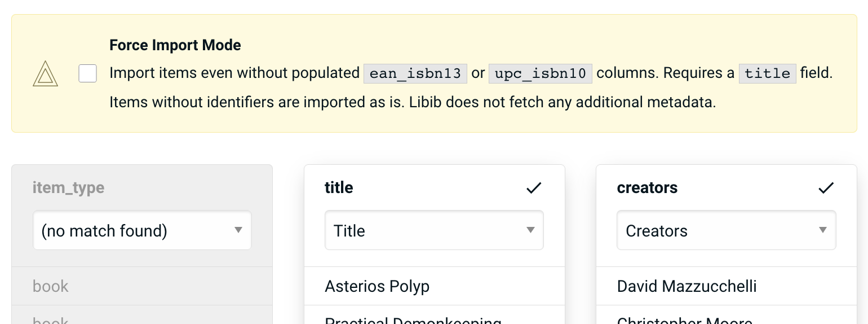Click the checkmark icon on creators column
The image size is (868, 324).
[826, 188]
